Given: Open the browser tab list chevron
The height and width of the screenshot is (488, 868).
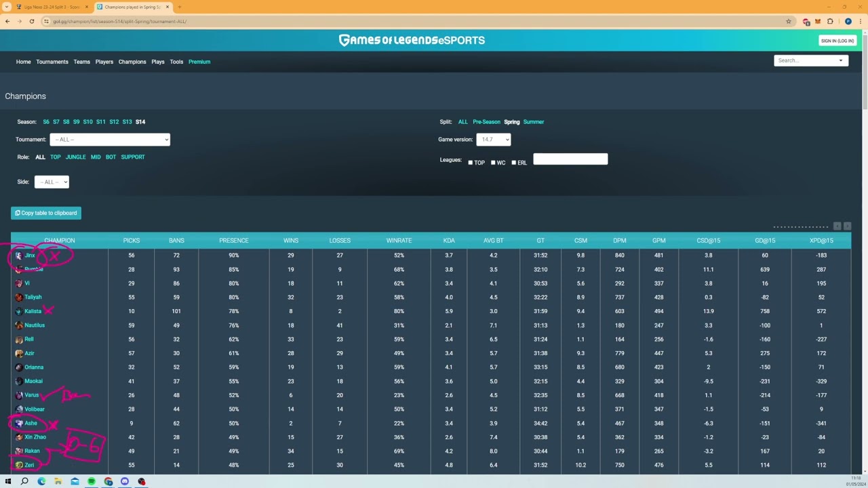Looking at the screenshot, I should pyautogui.click(x=7, y=7).
